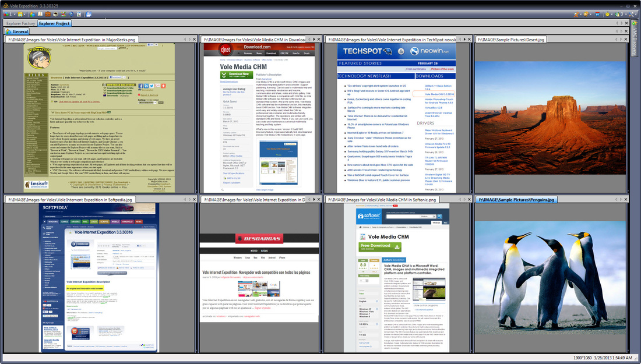
Task: Click the TECHSPOT logo in newsletter image
Action: tap(368, 51)
